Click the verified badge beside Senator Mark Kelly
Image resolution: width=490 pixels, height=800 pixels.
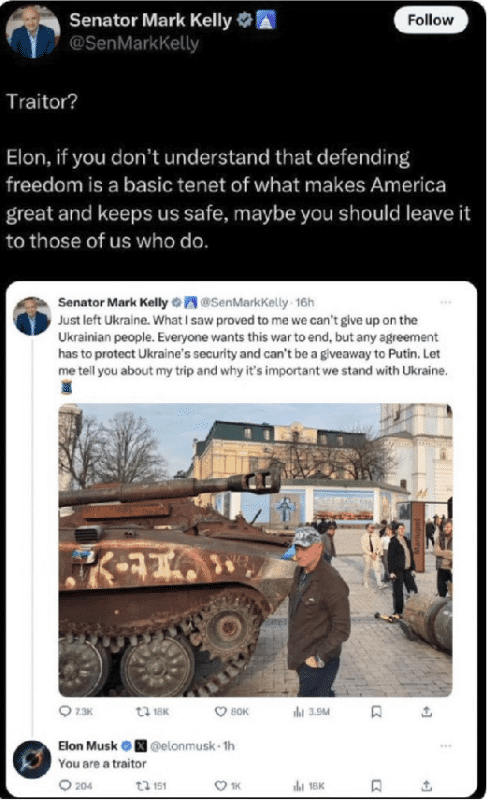[x=246, y=20]
